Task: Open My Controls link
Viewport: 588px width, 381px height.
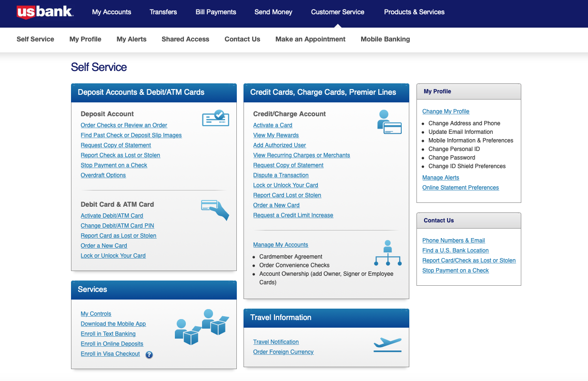Action: point(96,314)
